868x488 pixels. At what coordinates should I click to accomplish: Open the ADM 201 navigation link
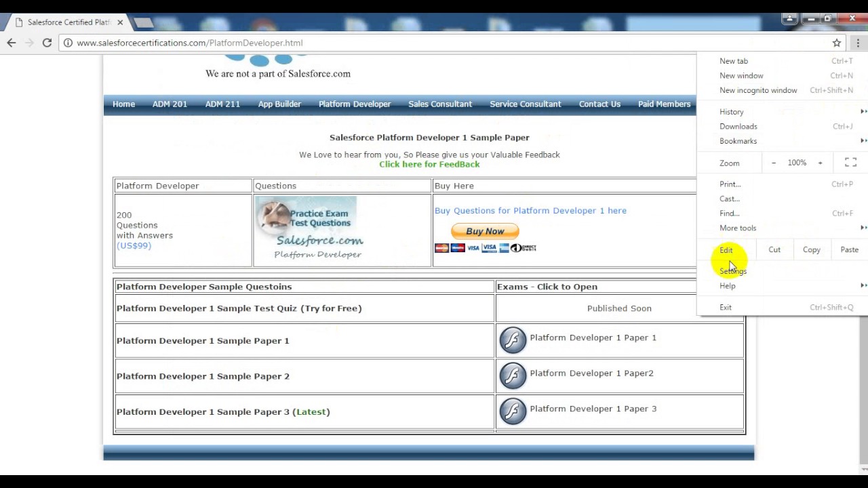pyautogui.click(x=170, y=104)
